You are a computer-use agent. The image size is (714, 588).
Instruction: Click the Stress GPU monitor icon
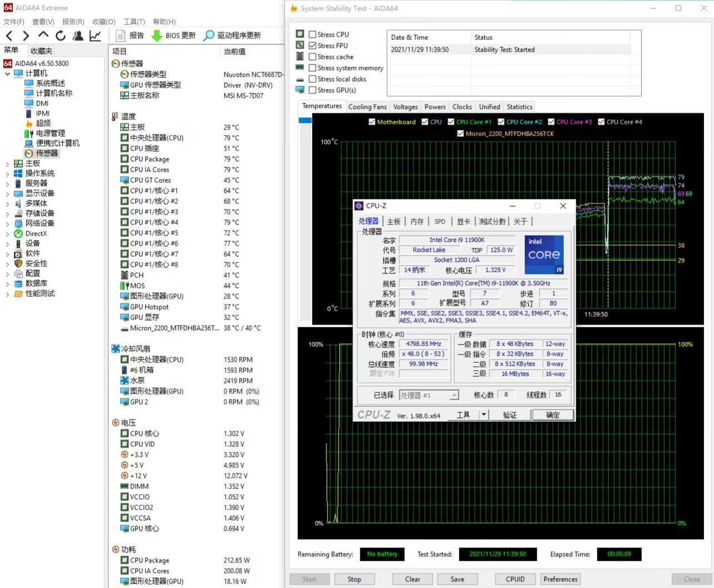point(300,89)
